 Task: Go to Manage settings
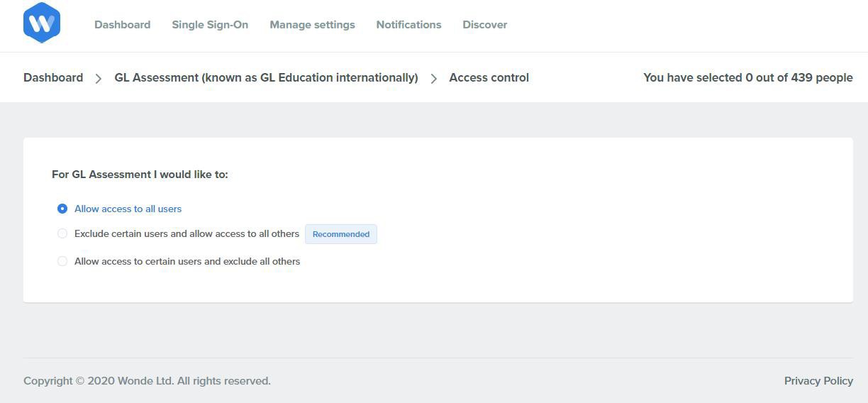click(312, 25)
